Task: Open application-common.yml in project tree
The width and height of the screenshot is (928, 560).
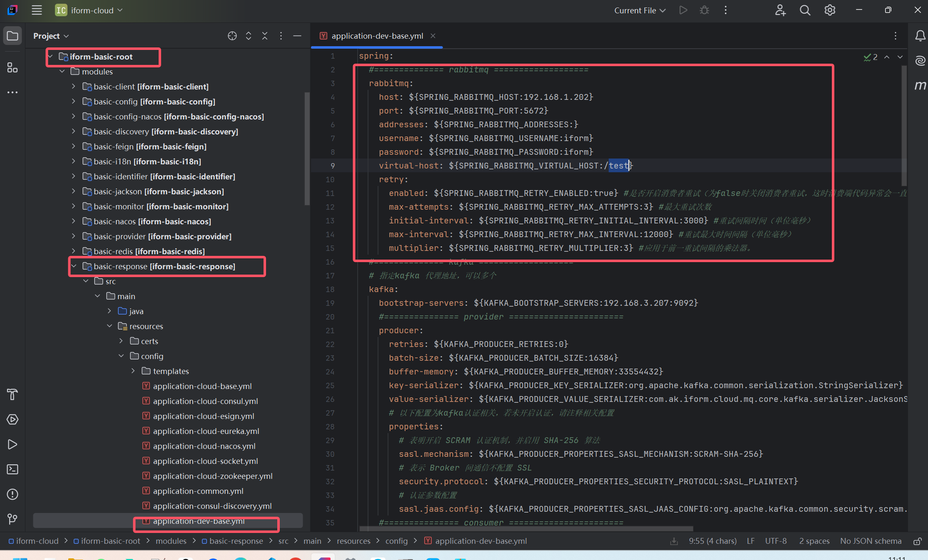Action: click(x=198, y=491)
